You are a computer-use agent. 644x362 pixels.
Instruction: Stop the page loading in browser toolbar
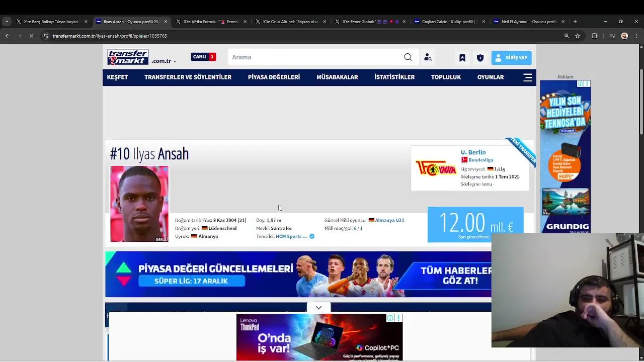(x=31, y=36)
